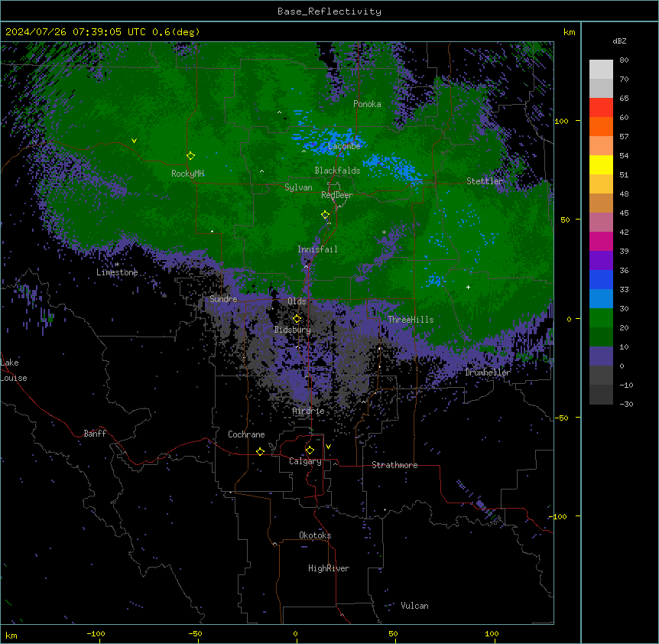
Task: Click the Calgary city label
Action: (x=305, y=461)
